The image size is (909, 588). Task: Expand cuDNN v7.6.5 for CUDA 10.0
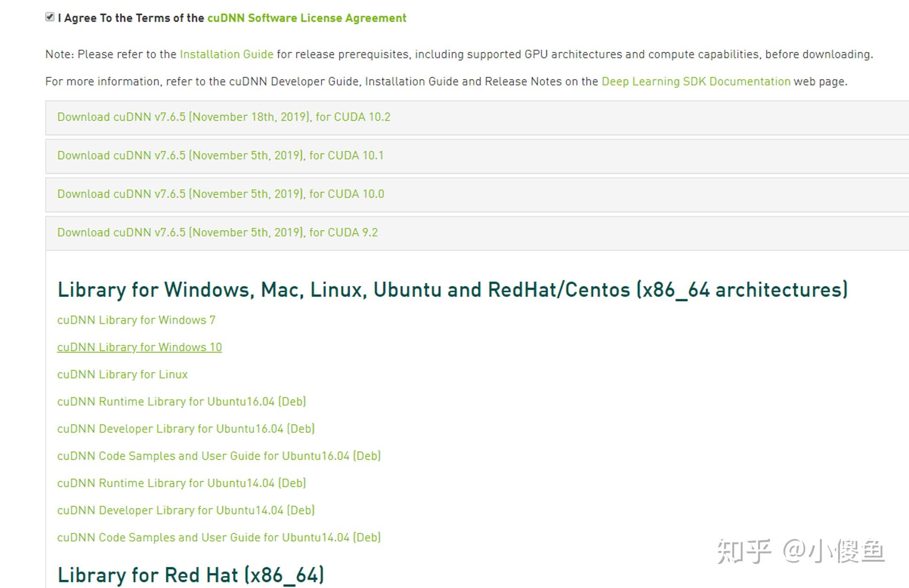click(x=220, y=194)
